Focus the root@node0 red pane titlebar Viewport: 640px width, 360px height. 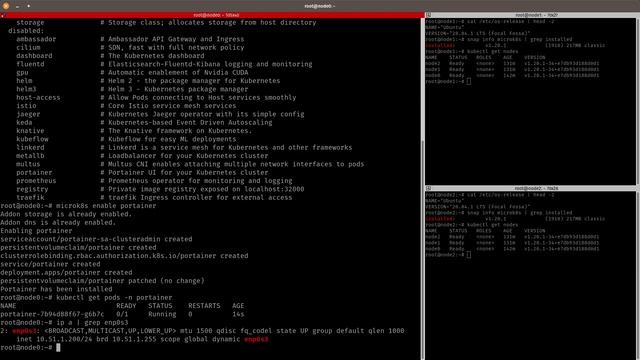[212, 15]
